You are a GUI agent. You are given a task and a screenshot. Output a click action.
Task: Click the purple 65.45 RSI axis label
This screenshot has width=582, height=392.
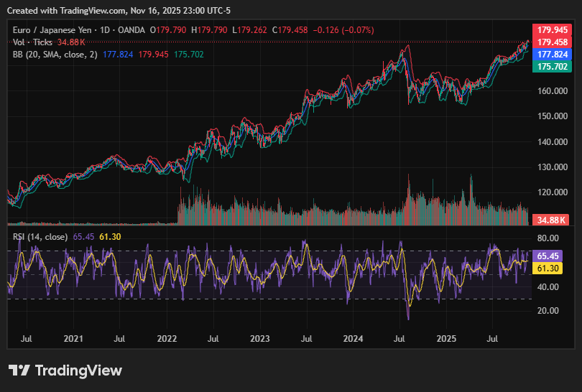(x=548, y=256)
